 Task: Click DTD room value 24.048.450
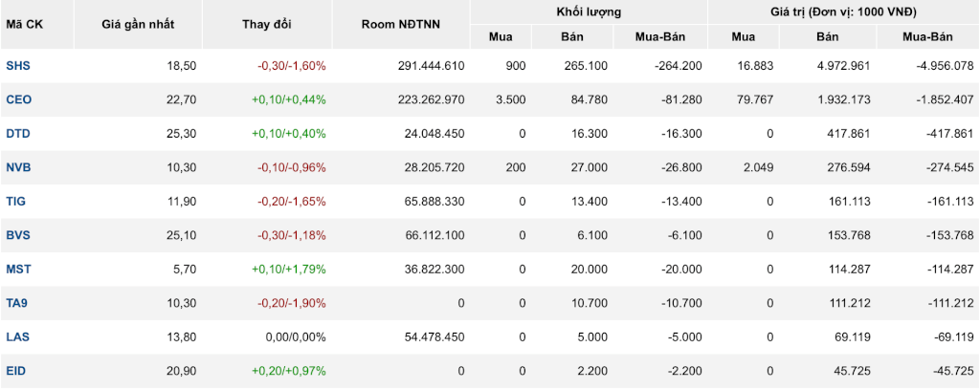point(434,134)
